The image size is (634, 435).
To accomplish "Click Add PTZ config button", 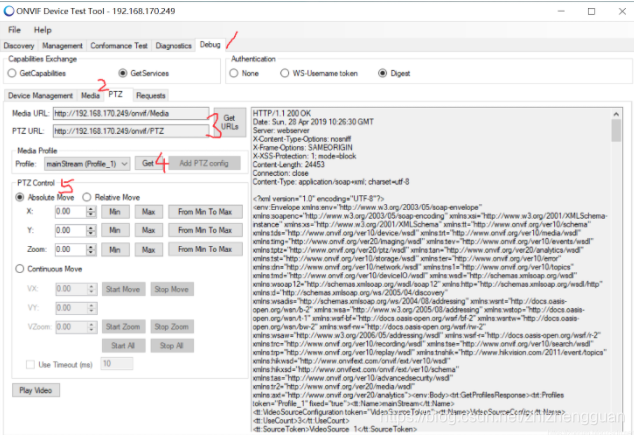I will (x=204, y=163).
